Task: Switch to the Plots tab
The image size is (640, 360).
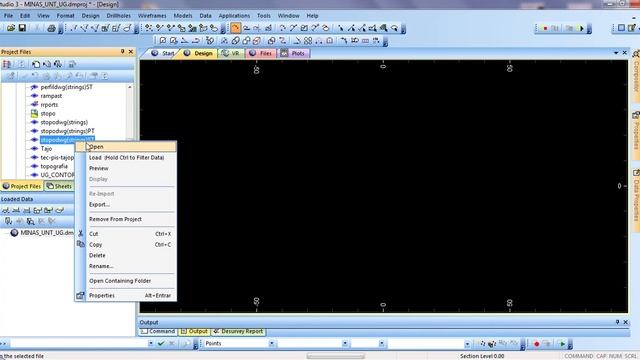Action: [293, 53]
